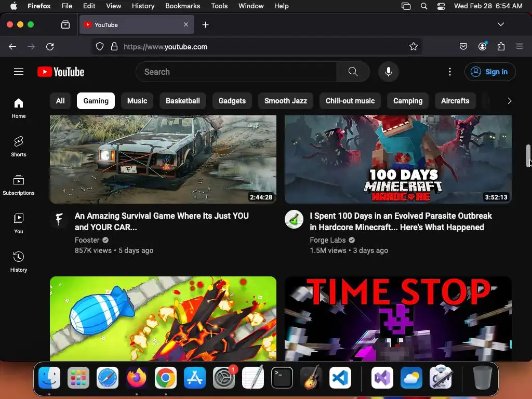Open Firefox View recent browsing icon

tap(65, 25)
